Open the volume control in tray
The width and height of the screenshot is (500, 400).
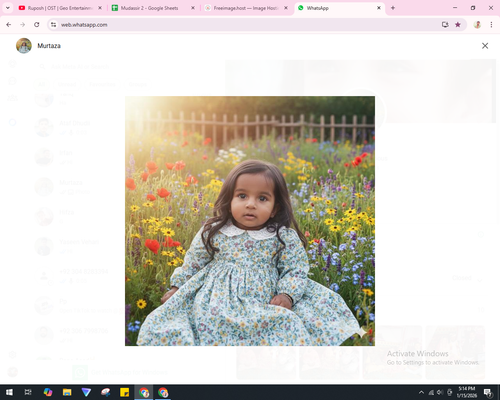440,392
